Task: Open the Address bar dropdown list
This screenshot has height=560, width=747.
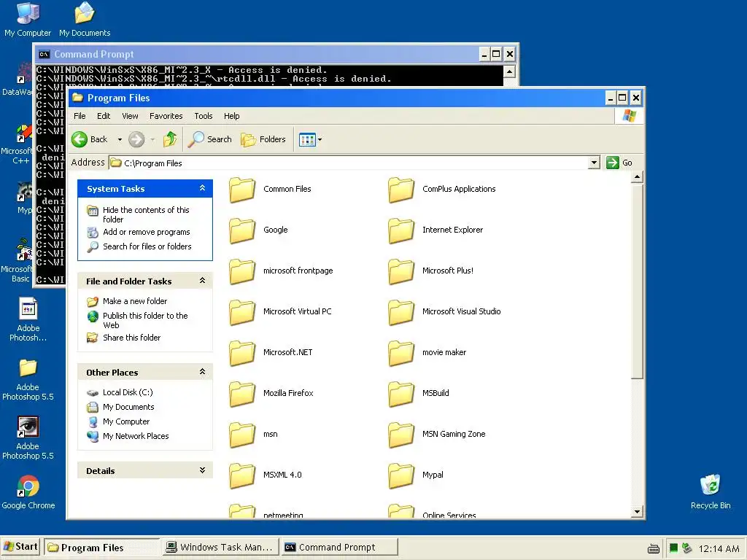Action: pos(594,163)
